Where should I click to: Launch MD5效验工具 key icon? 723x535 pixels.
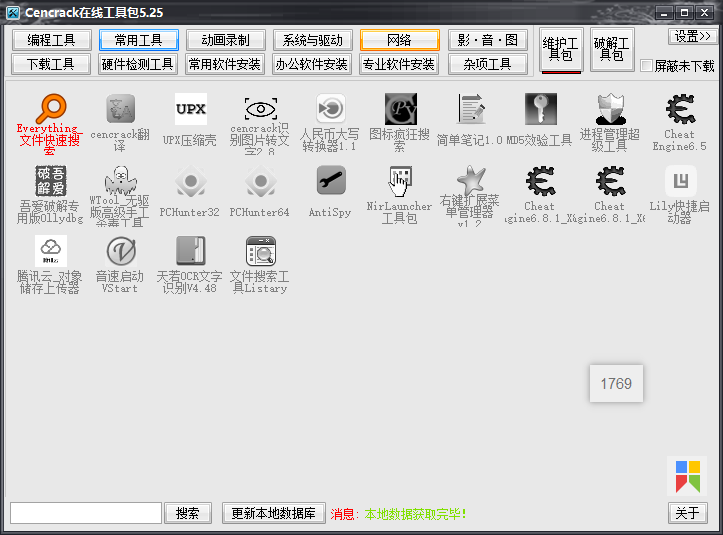point(541,109)
